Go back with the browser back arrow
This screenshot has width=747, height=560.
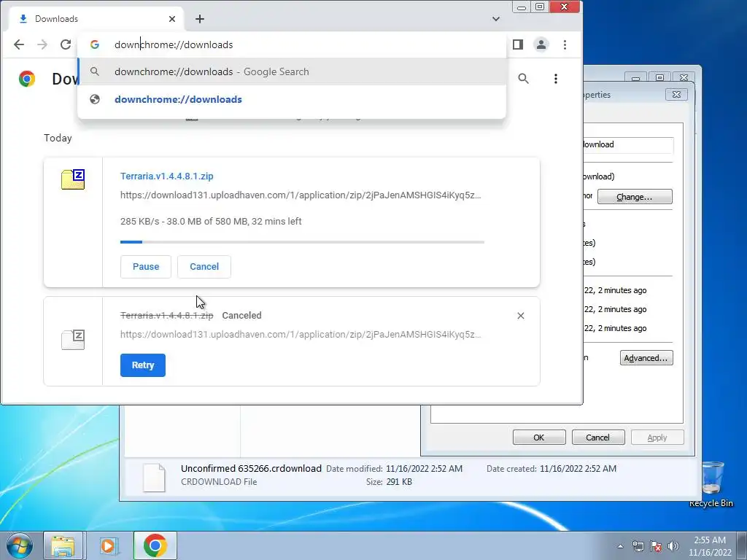click(18, 44)
